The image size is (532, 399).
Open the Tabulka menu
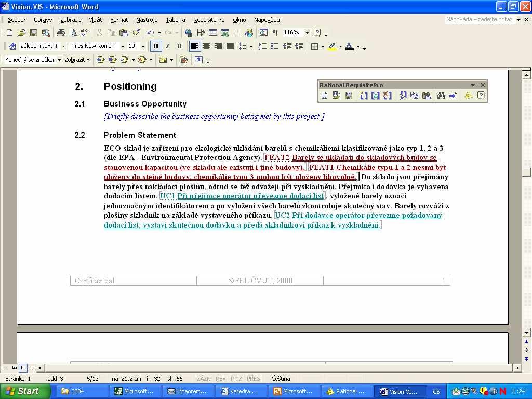[176, 20]
